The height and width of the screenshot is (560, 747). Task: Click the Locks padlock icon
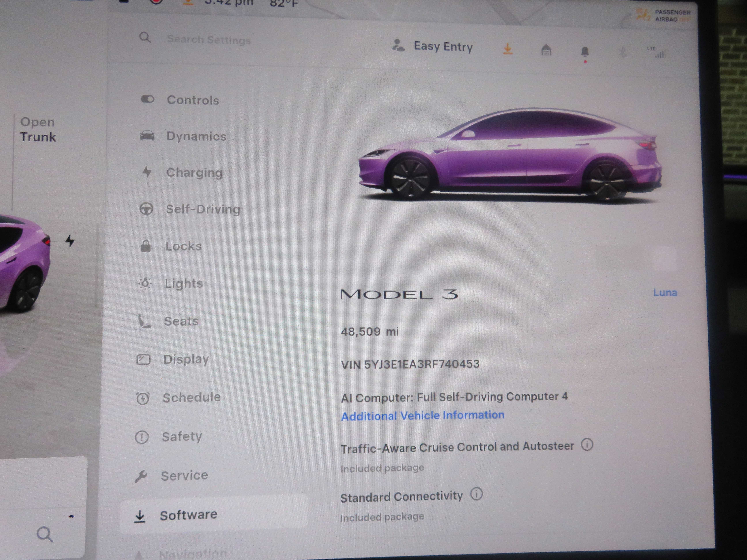click(146, 246)
